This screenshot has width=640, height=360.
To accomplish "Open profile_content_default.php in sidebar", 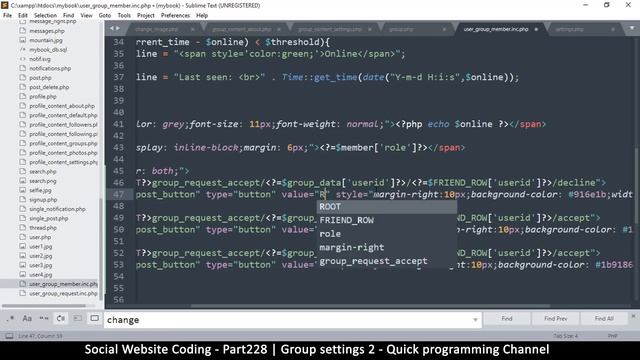I will point(63,115).
